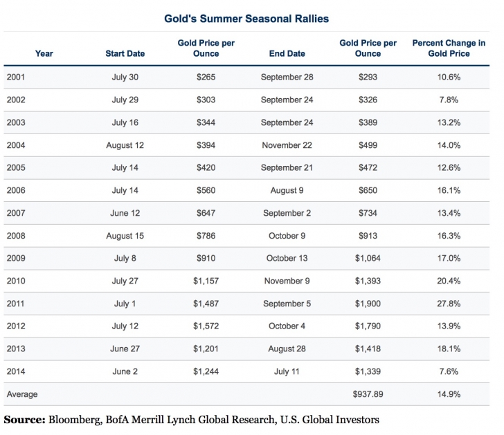Click the June 2 start date cell
Image resolution: width=504 pixels, height=435 pixels.
point(125,371)
